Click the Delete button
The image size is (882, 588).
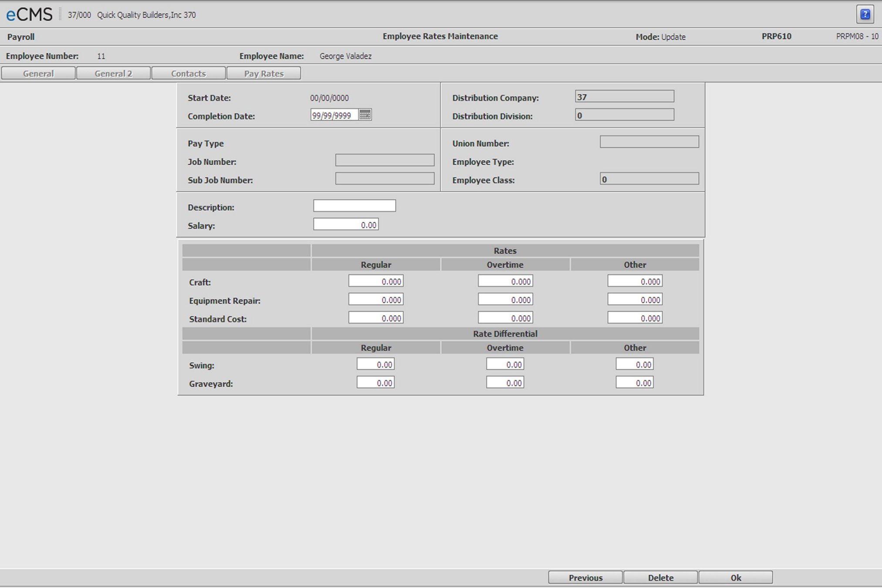click(660, 578)
